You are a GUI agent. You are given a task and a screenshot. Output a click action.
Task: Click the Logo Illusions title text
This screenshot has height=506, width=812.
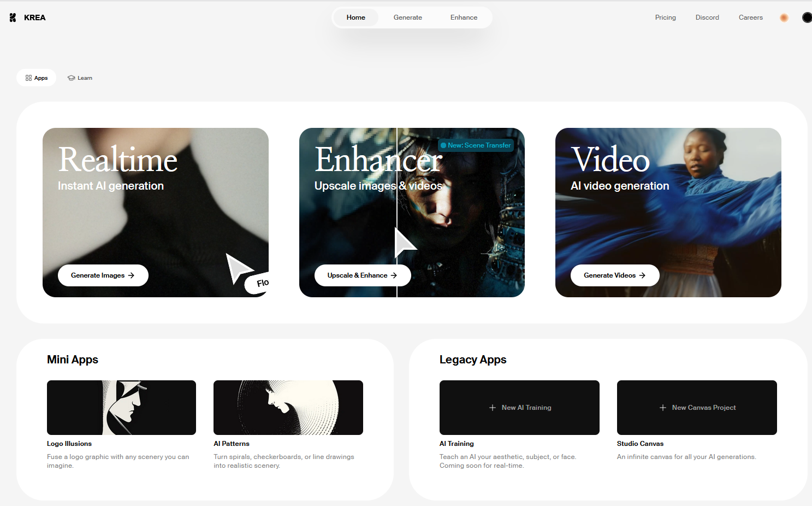point(69,444)
